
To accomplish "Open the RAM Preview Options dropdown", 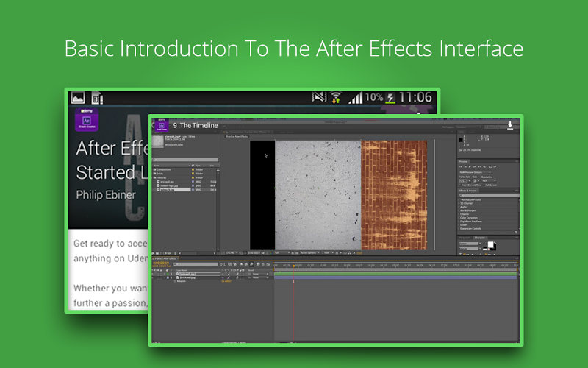I will [x=475, y=172].
